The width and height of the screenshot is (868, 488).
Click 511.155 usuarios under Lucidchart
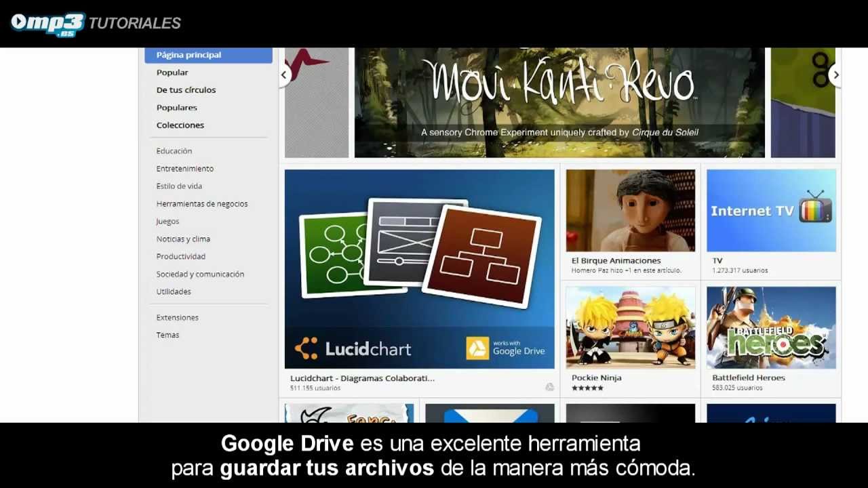[315, 388]
